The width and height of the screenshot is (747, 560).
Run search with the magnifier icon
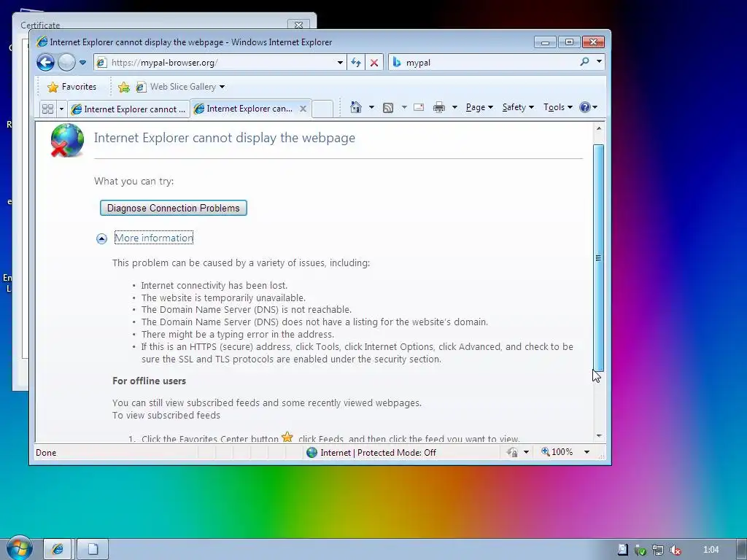point(584,62)
